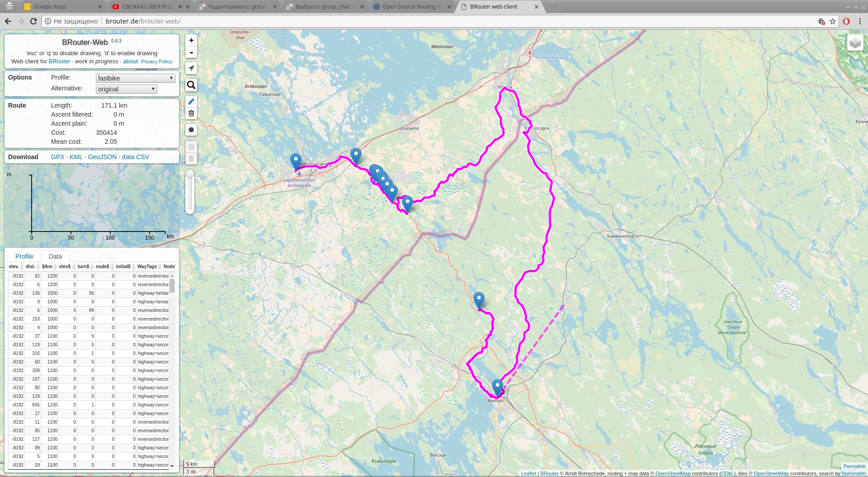Download the route as GeoJSON
The height and width of the screenshot is (477, 868).
coord(102,157)
